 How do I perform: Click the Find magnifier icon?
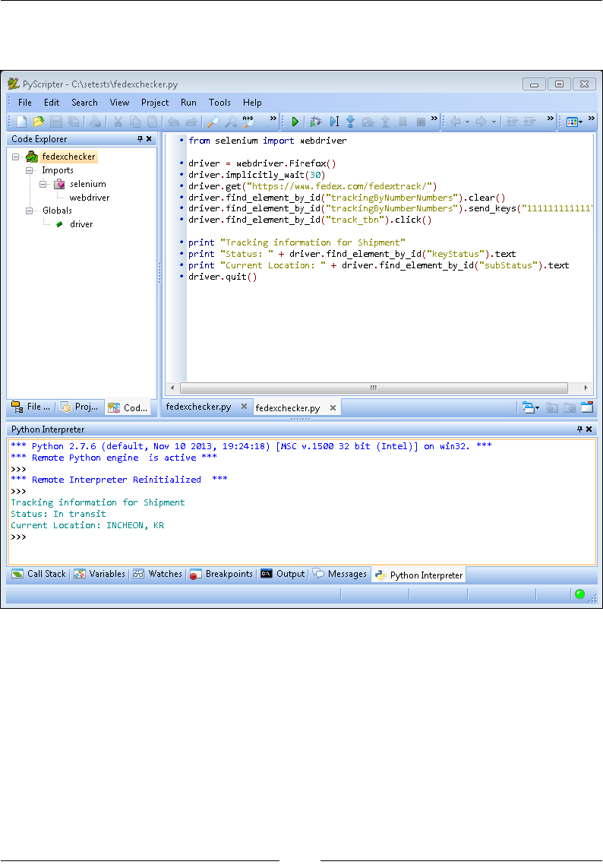(x=213, y=122)
